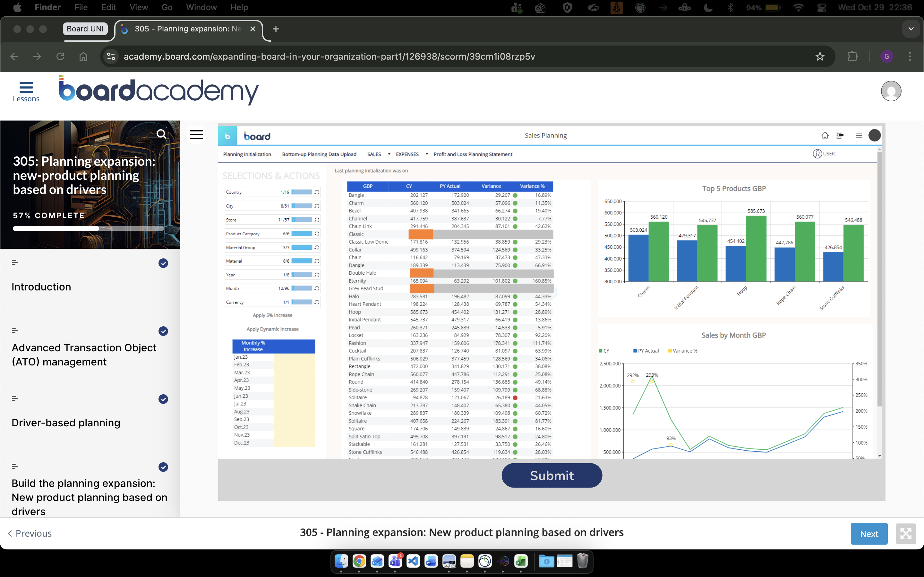Click the Next lesson button
924x577 pixels.
tap(868, 533)
